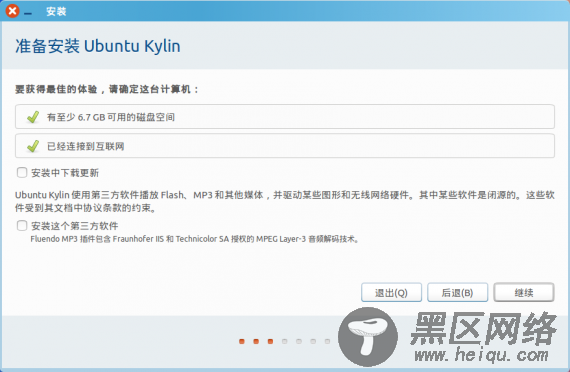
Task: Enable 安装中下载更新 checkbox
Action: (x=22, y=172)
